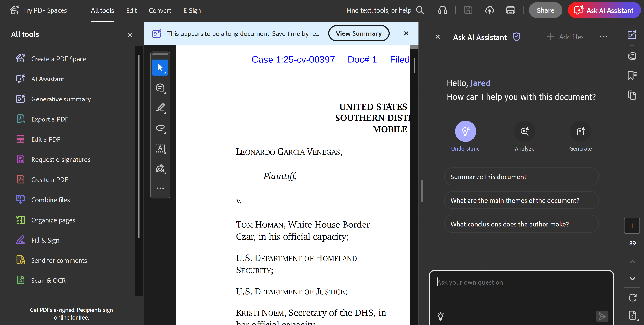Image resolution: width=644 pixels, height=325 pixels.
Task: Switch to Generate mode
Action: [x=580, y=131]
